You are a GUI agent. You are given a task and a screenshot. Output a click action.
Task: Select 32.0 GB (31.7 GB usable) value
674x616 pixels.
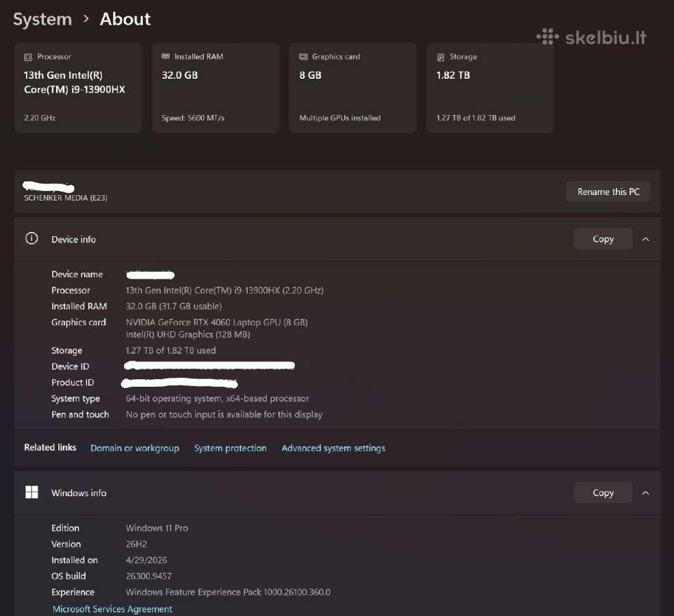174,306
